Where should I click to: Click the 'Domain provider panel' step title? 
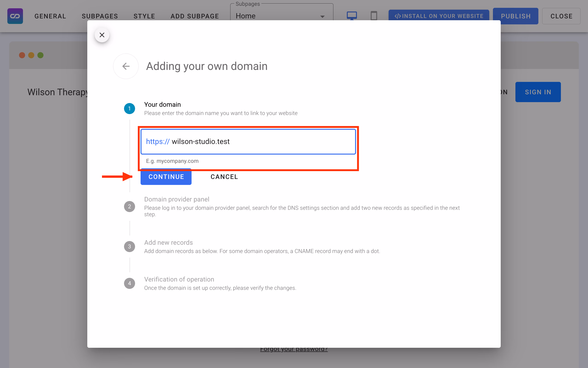coord(177,199)
